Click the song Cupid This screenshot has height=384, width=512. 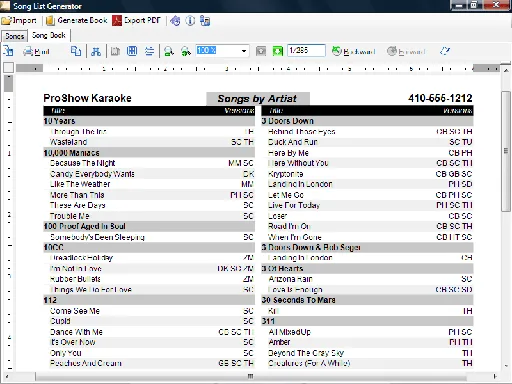point(60,321)
